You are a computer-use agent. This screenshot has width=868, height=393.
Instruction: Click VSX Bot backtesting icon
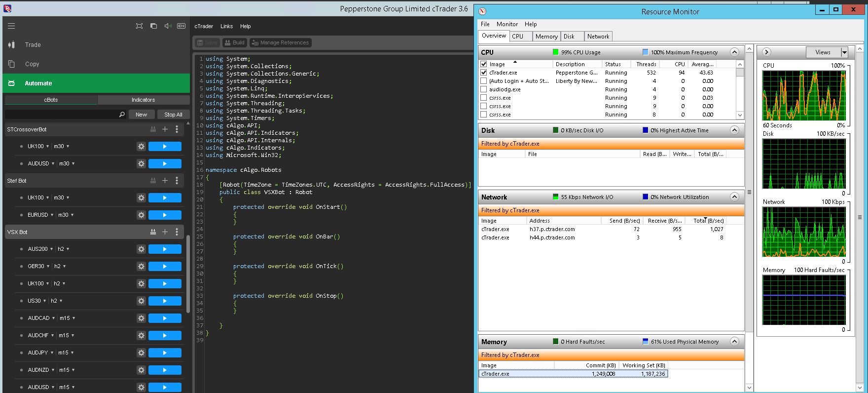[x=153, y=232]
